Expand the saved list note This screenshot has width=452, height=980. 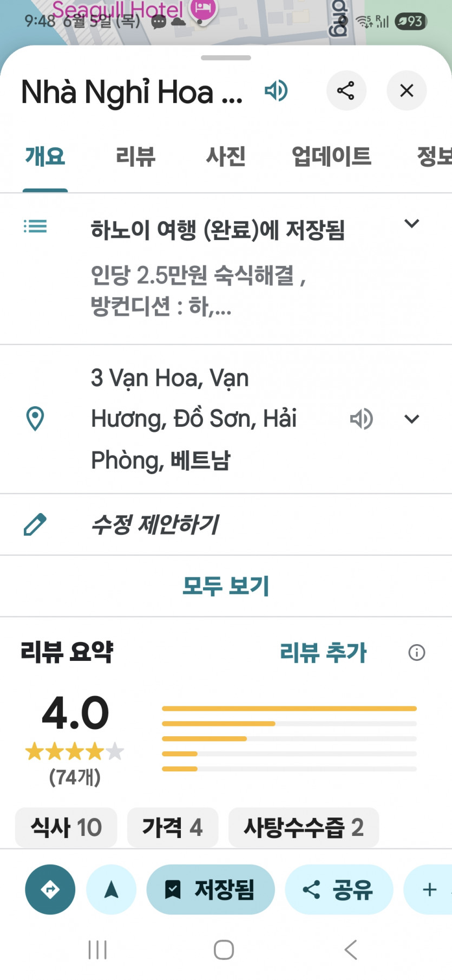point(412,224)
